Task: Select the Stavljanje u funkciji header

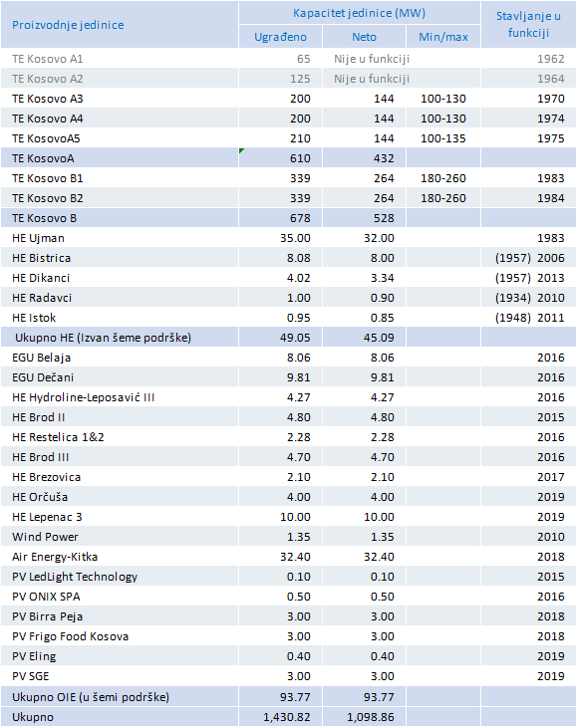Action: [528, 25]
